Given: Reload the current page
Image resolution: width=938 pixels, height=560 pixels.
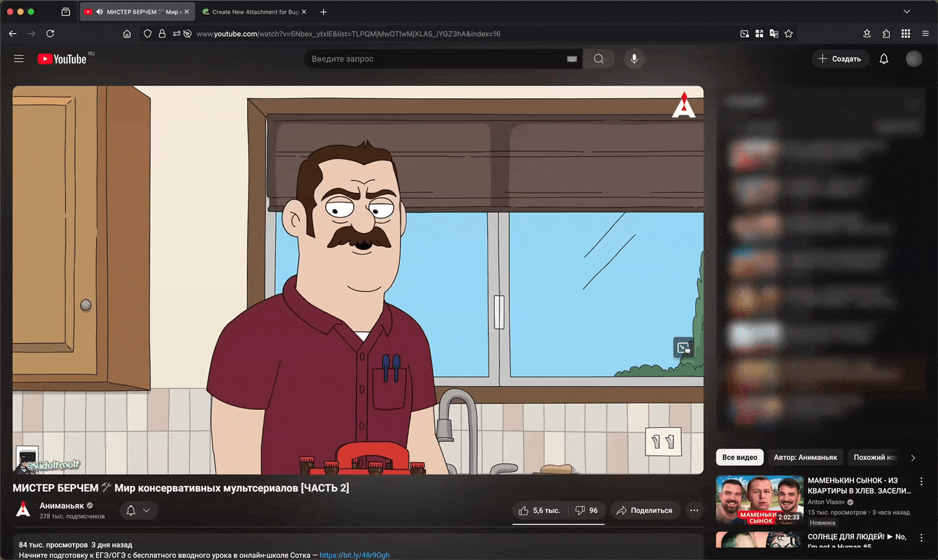Looking at the screenshot, I should click(50, 33).
